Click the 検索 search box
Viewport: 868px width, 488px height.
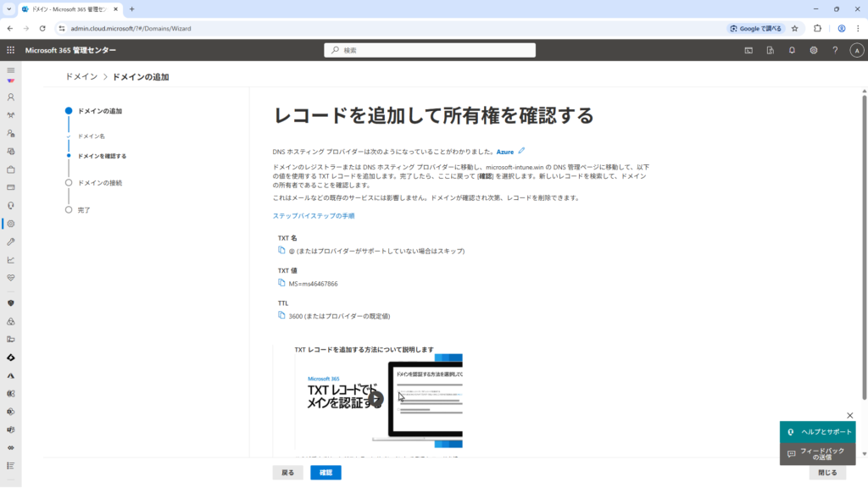[x=430, y=50]
